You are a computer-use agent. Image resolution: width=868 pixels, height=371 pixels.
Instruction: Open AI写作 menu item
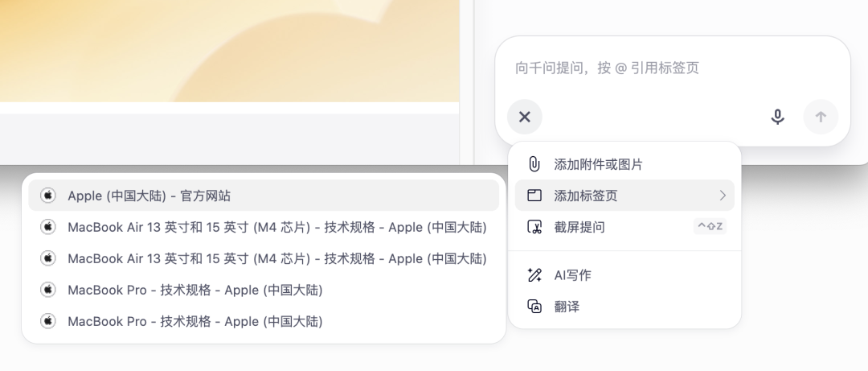(x=624, y=275)
